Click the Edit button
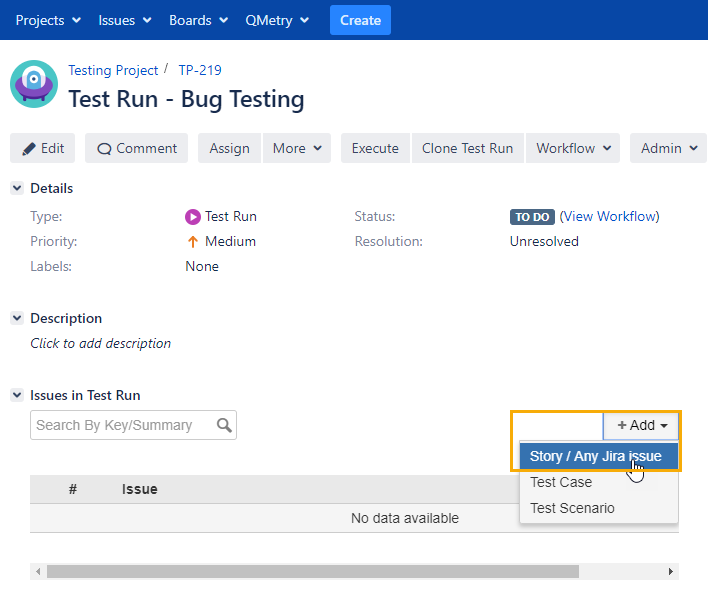Viewport: 708px width, 589px height. [42, 148]
